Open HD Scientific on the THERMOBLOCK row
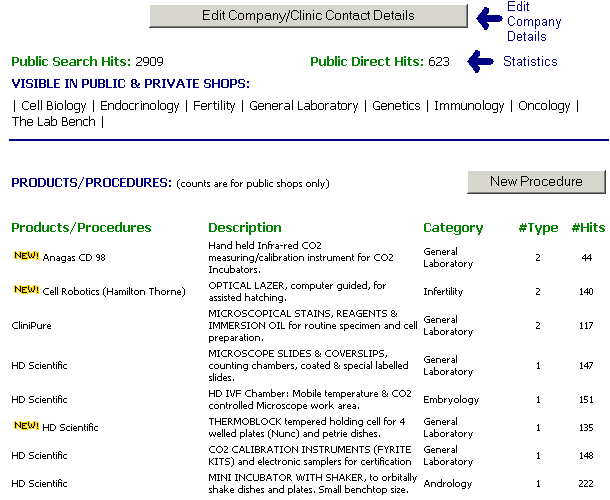 70,428
